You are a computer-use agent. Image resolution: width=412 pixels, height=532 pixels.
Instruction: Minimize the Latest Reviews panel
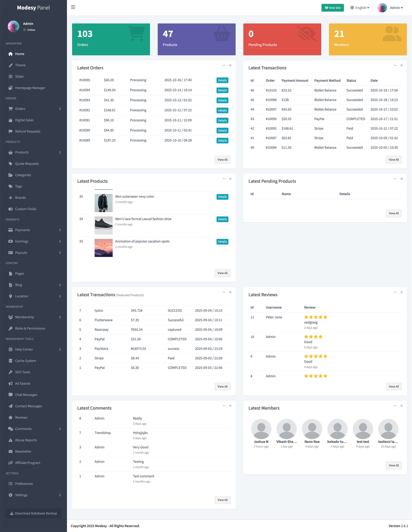pos(395,292)
